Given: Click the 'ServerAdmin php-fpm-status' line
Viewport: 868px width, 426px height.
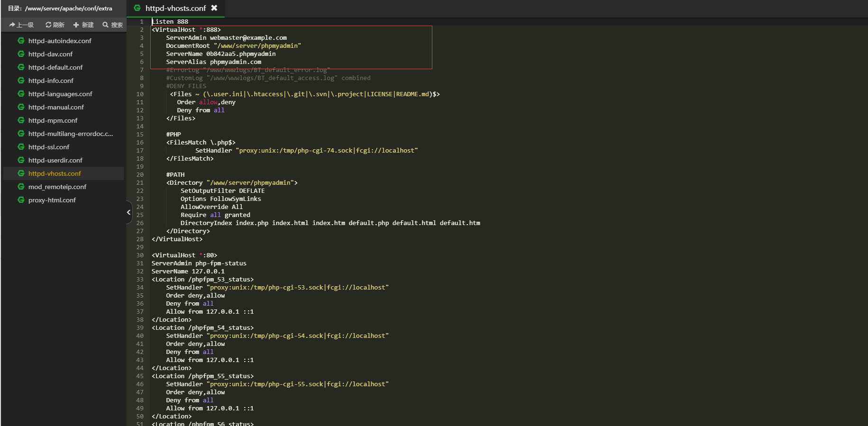Looking at the screenshot, I should coord(199,263).
